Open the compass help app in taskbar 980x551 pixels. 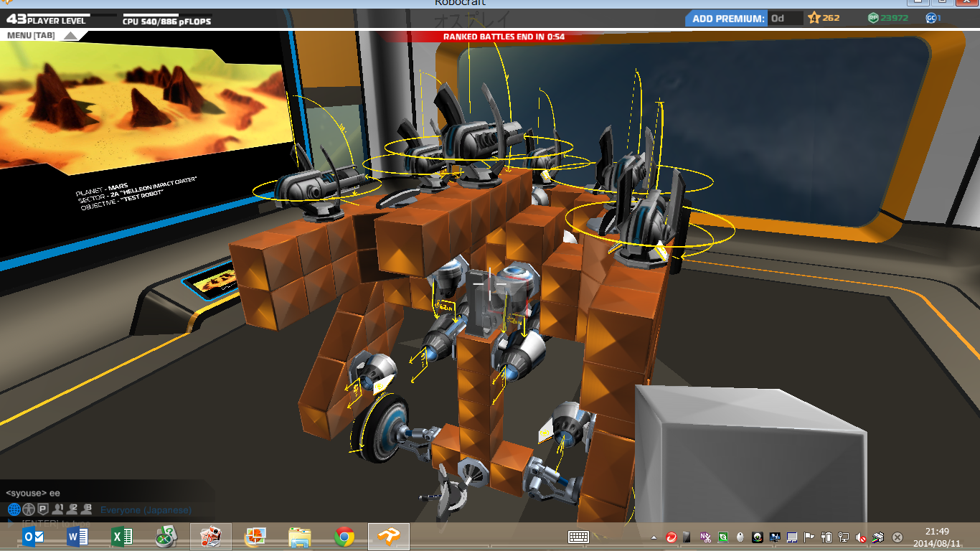(166, 537)
